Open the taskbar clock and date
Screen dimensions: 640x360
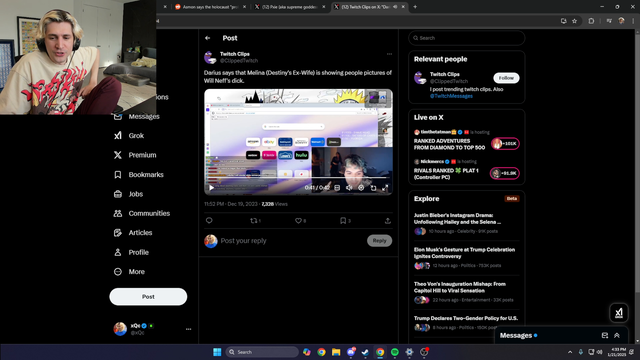click(x=616, y=352)
